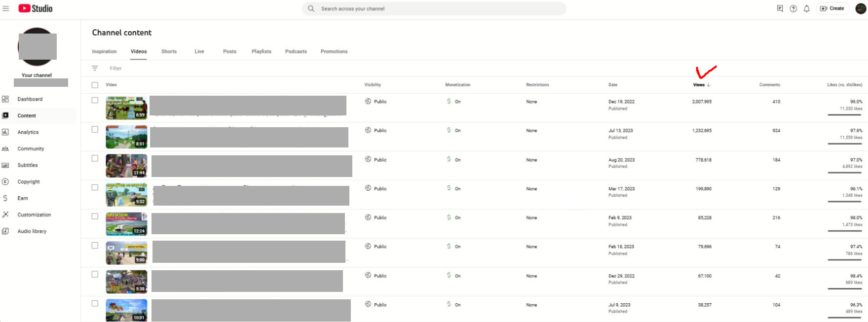Open the 8:51 video thumbnail
This screenshot has width=868, height=322.
click(126, 137)
